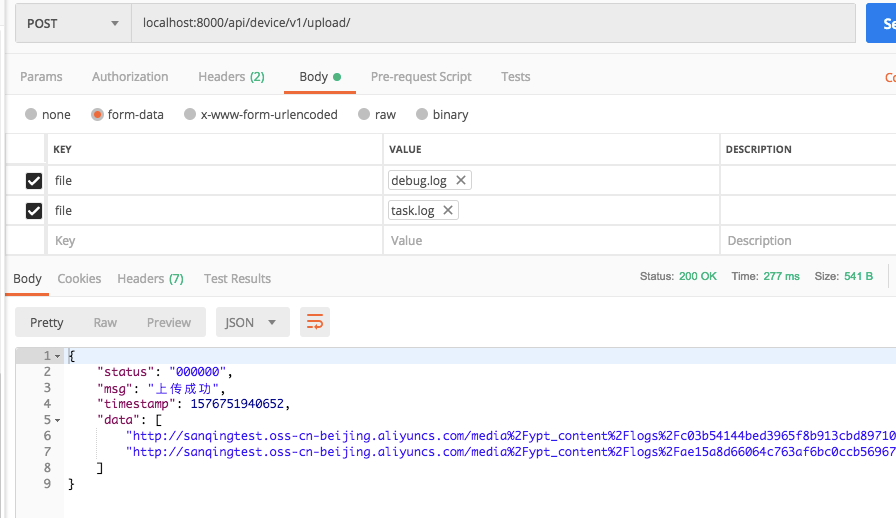Open the Pre-request Script tab
Image resolution: width=896 pixels, height=518 pixels.
point(421,77)
